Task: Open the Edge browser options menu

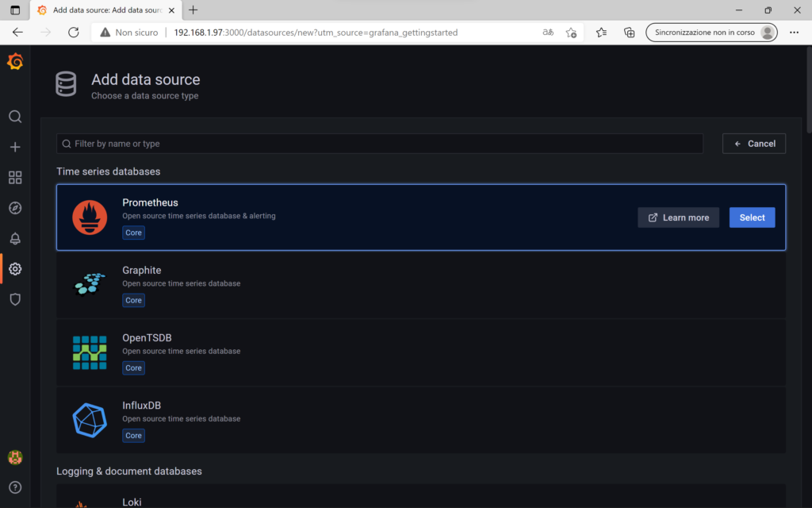Action: 794,32
